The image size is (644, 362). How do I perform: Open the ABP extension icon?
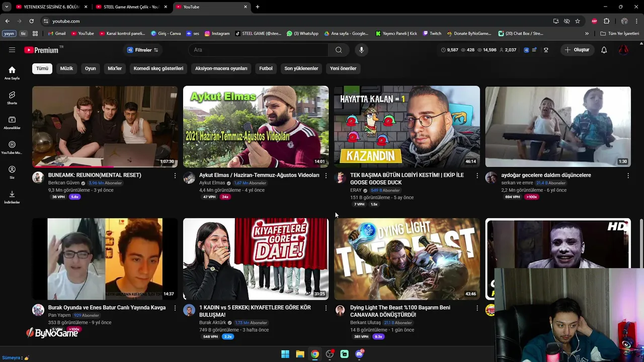[x=595, y=21]
